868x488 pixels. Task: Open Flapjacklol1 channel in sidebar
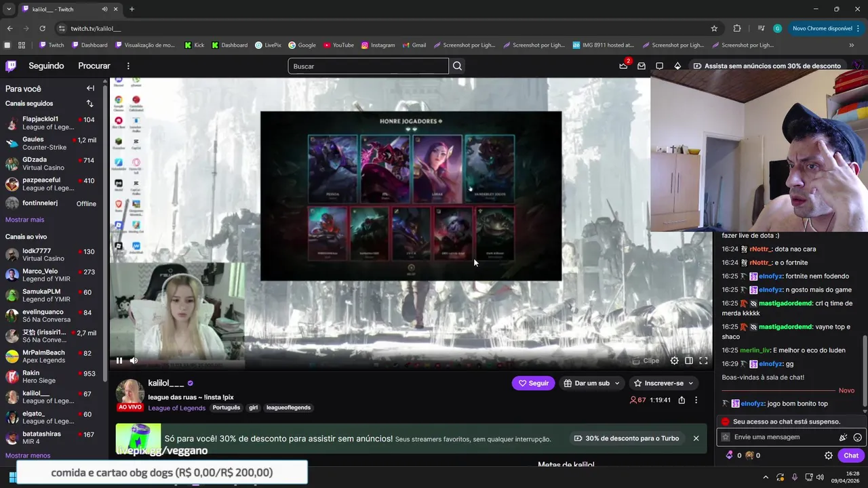(x=52, y=123)
